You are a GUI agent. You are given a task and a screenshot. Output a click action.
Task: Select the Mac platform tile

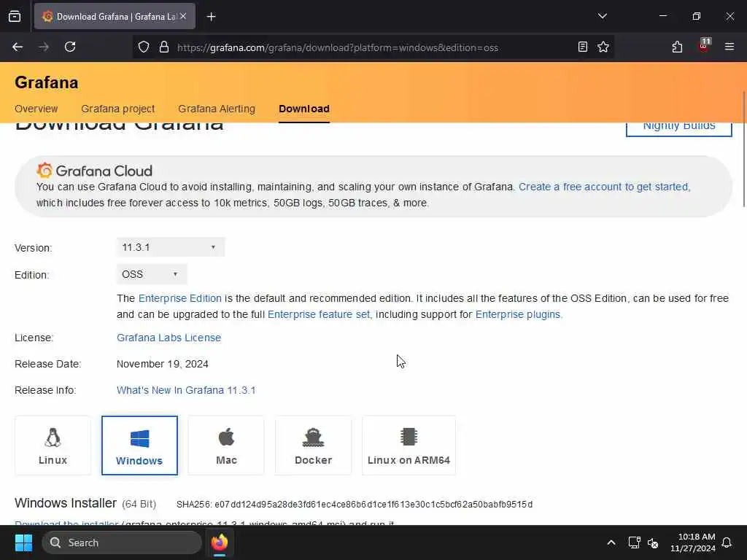click(226, 446)
